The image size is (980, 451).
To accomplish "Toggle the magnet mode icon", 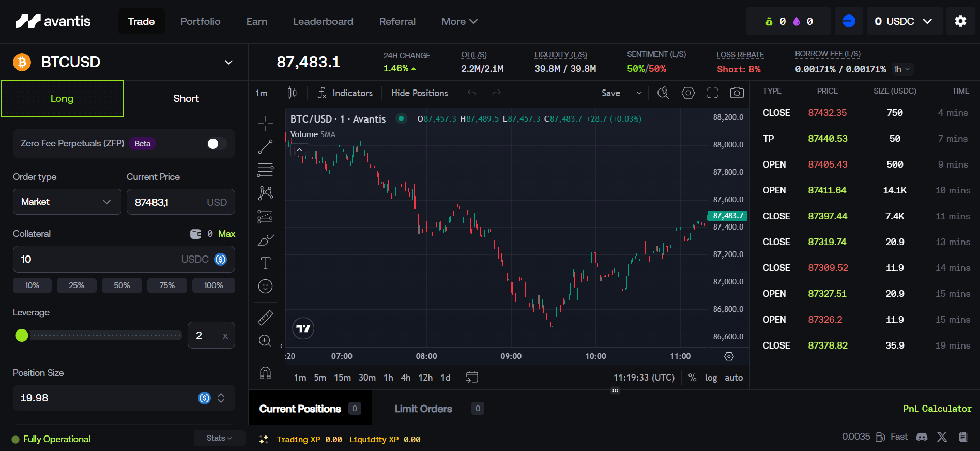I will click(x=265, y=373).
